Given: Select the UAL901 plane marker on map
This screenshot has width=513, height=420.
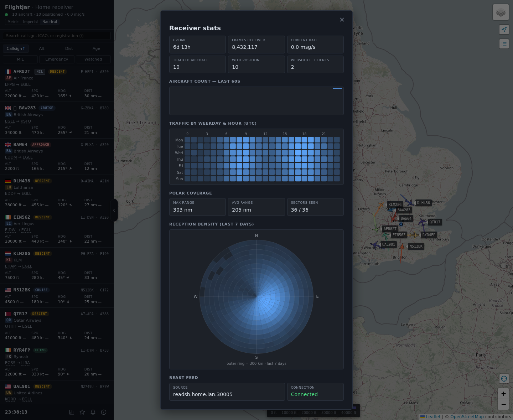Looking at the screenshot, I should tap(375, 244).
